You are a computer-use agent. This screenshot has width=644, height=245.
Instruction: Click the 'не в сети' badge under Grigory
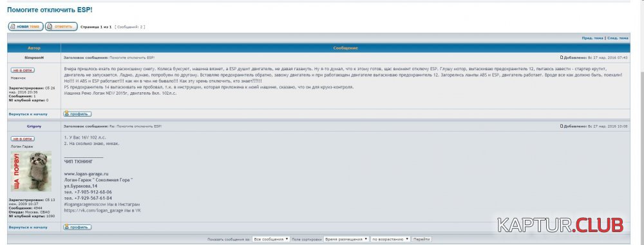(23, 139)
